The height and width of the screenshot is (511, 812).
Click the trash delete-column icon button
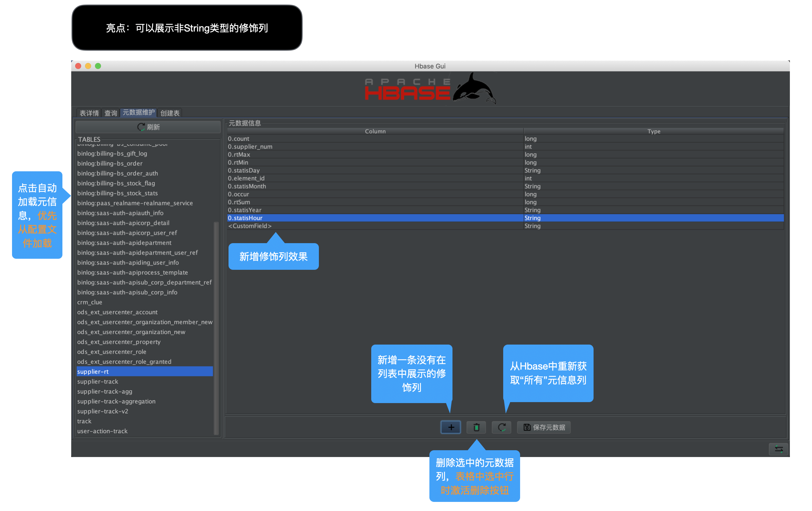(x=476, y=427)
